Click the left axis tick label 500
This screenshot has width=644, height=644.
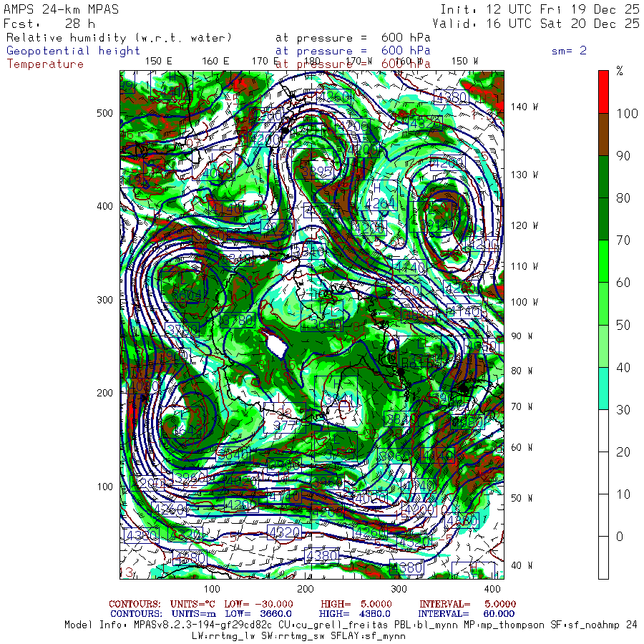pos(104,113)
